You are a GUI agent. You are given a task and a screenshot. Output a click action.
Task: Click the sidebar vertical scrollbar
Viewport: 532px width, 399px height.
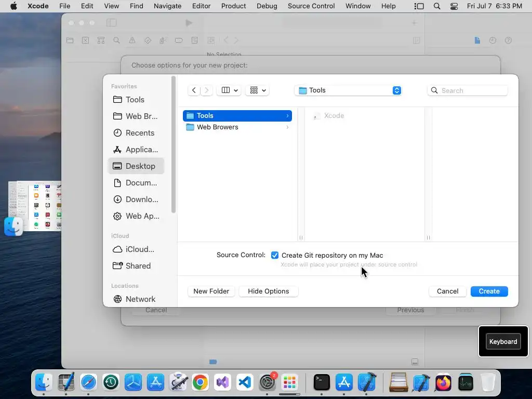coord(174,145)
